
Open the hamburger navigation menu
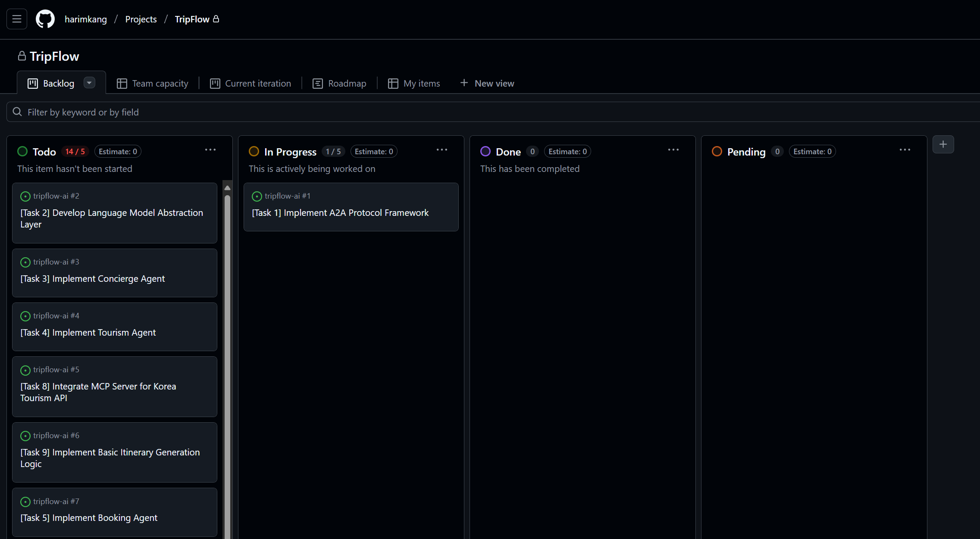click(17, 19)
